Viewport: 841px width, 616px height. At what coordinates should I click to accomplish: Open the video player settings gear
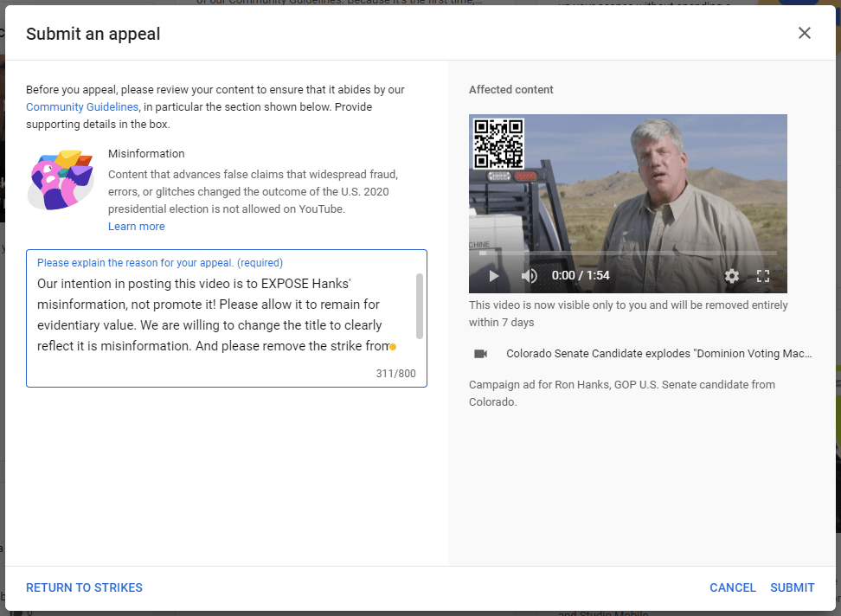click(x=732, y=276)
